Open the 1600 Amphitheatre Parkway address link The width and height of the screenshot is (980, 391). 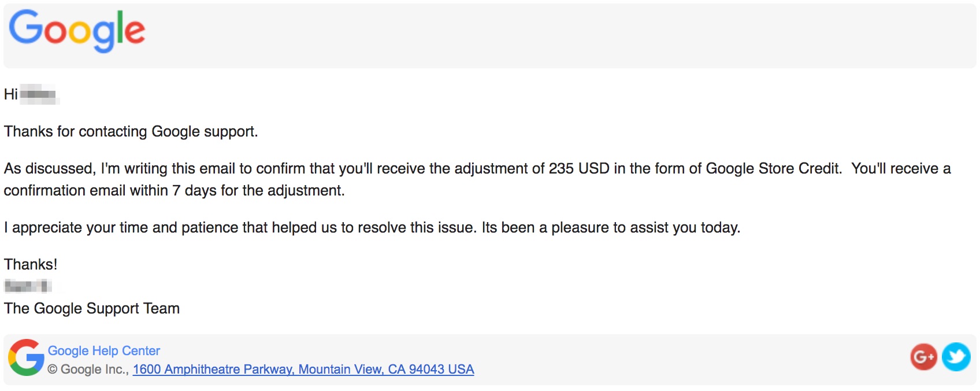pyautogui.click(x=303, y=369)
